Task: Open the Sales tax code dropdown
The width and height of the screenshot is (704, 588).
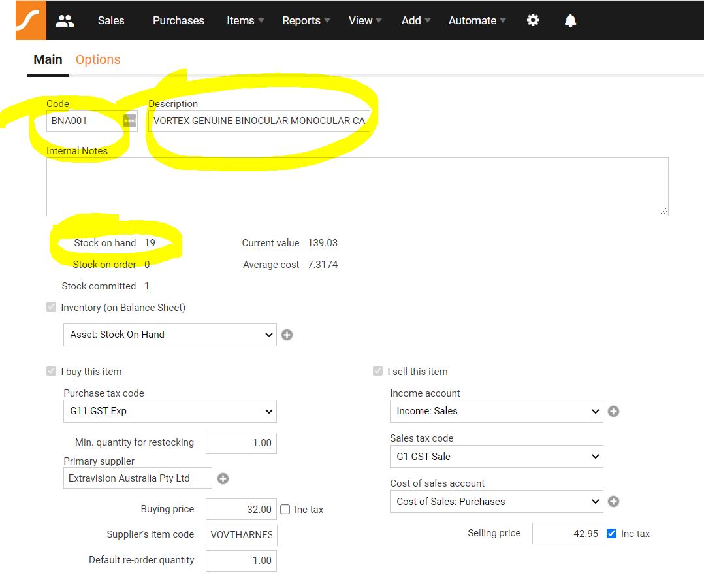Action: pos(496,457)
